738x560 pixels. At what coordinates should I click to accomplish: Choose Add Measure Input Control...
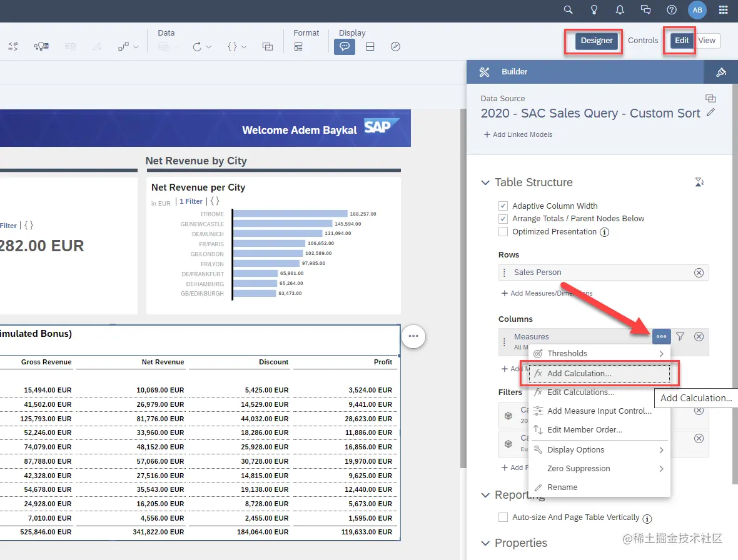(599, 411)
